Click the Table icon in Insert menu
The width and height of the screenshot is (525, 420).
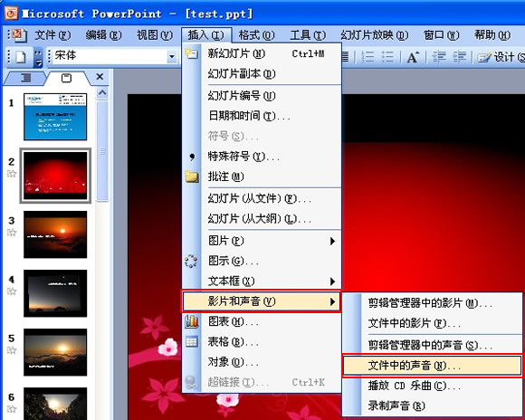(192, 341)
